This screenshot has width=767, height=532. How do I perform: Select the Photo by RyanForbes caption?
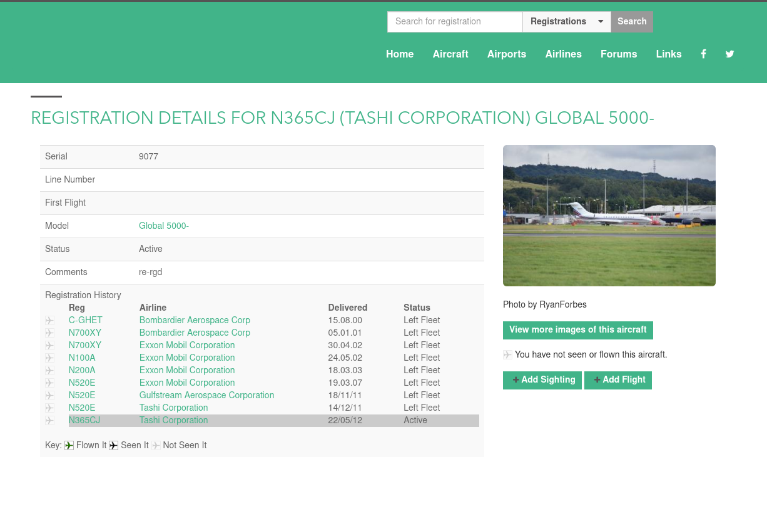(545, 304)
